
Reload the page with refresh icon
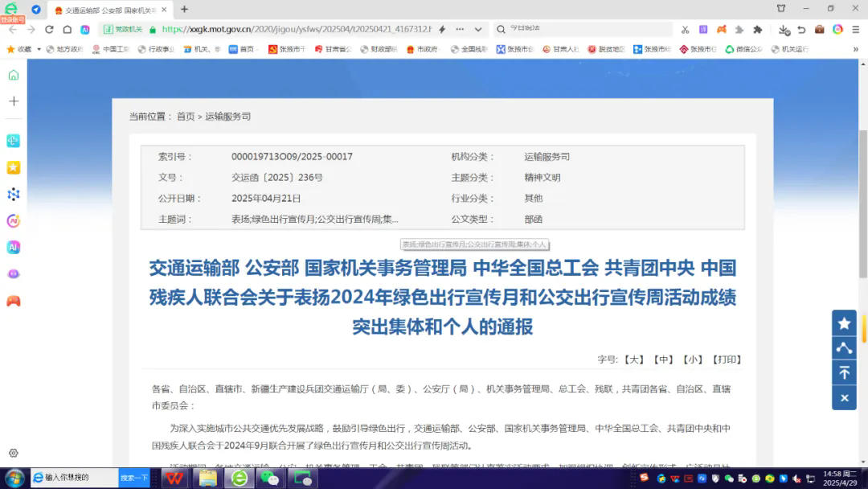pos(49,30)
